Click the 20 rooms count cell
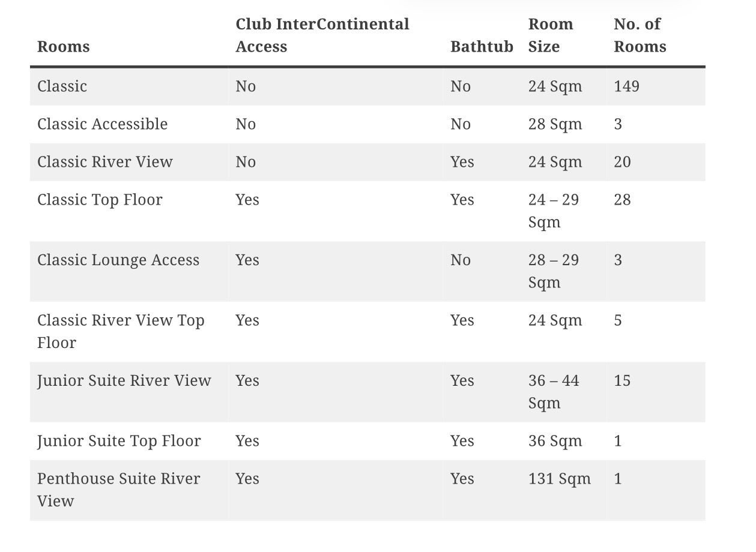Screen dimensions: 756x552 [622, 162]
